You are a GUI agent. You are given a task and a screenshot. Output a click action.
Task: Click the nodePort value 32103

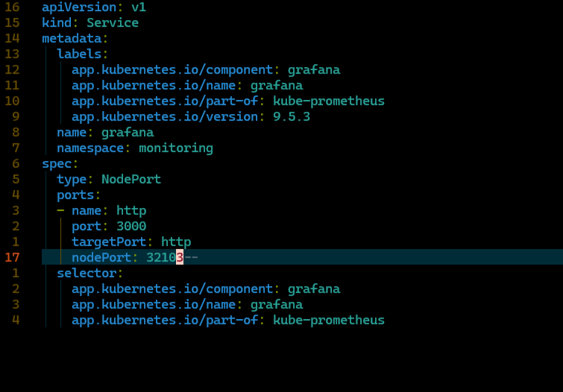(x=165, y=257)
